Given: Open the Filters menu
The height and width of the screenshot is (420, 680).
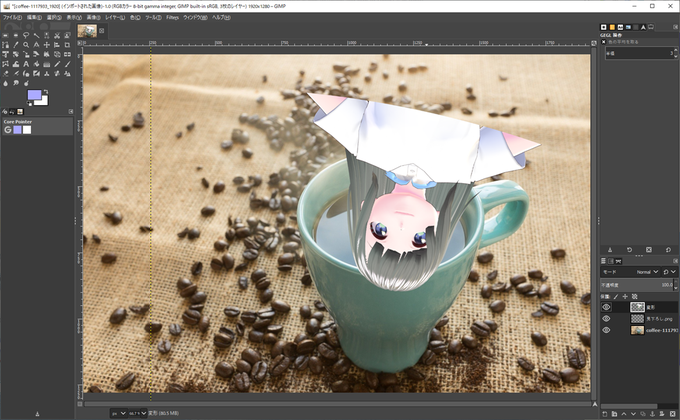Looking at the screenshot, I should click(x=172, y=17).
